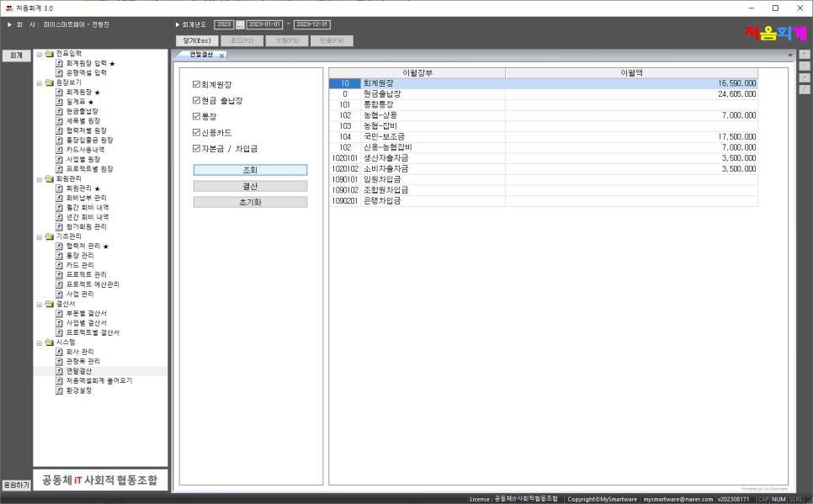
Task: Click the 참가회원 관리 document icon
Action: [59, 226]
